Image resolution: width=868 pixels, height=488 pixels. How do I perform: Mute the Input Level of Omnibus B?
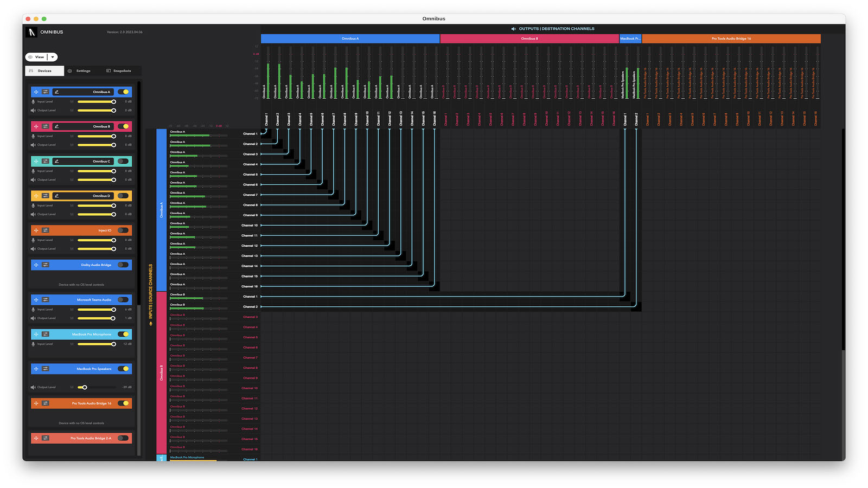click(x=71, y=136)
